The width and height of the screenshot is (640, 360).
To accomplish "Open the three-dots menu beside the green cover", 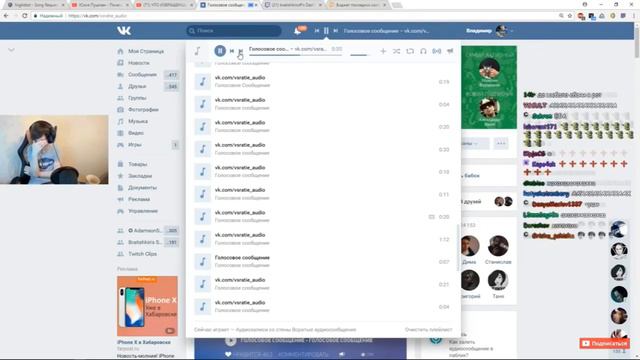I will 501,144.
